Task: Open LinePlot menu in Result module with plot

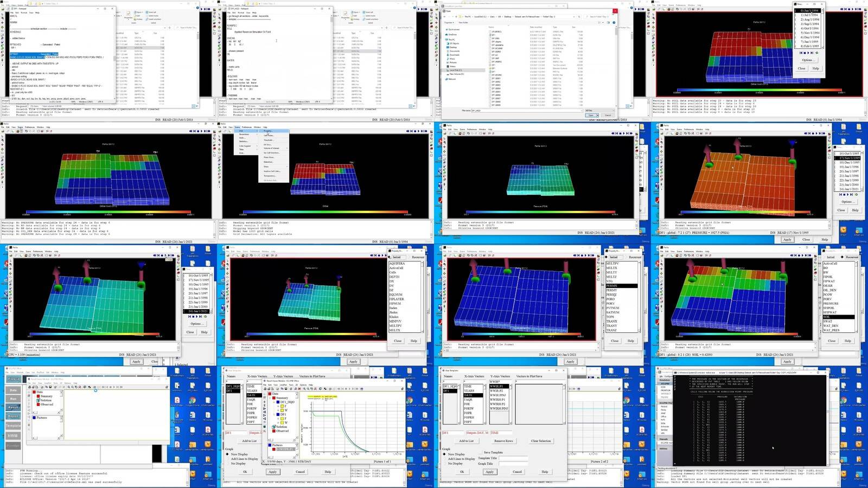Action: click(283, 385)
